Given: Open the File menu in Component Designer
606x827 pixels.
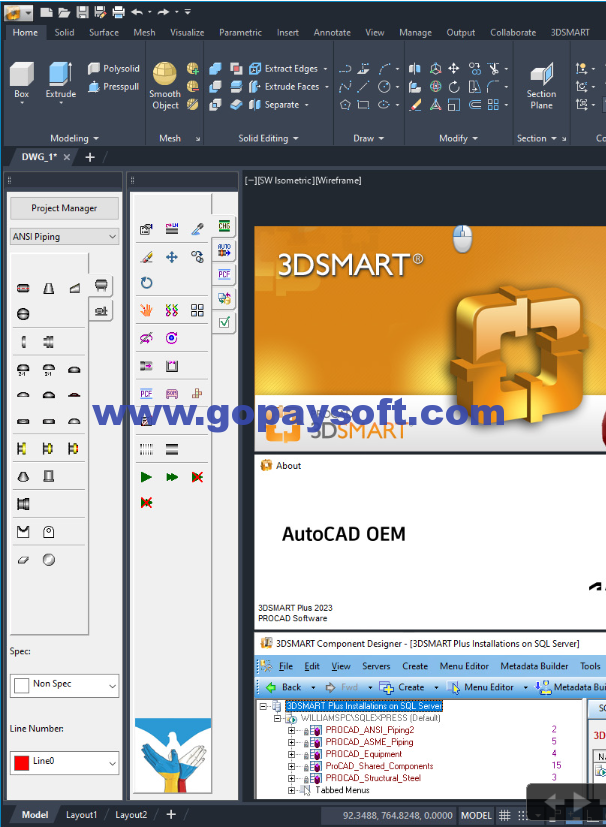Looking at the screenshot, I should coord(285,666).
